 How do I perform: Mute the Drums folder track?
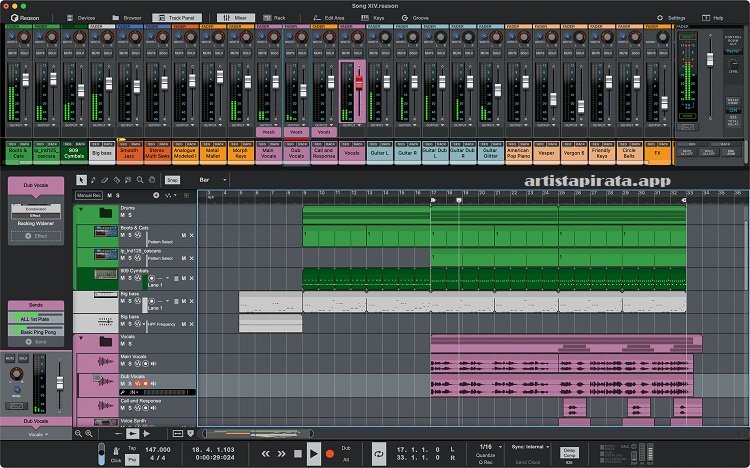123,215
